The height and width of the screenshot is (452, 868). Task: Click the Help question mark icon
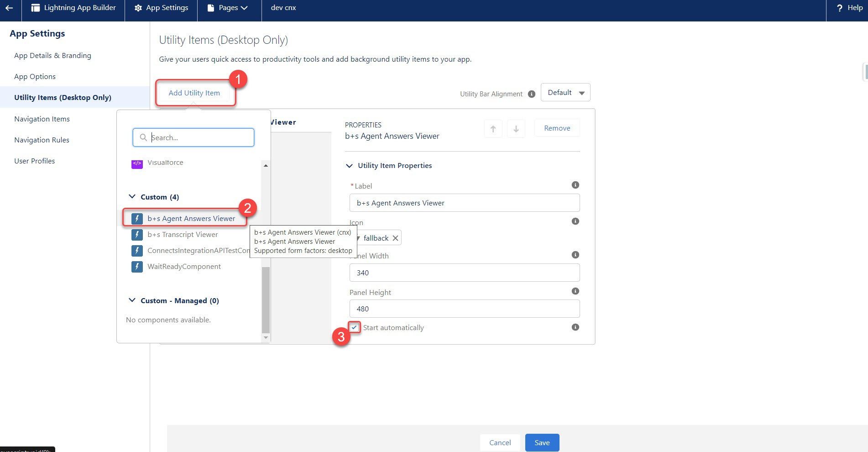[x=839, y=8]
